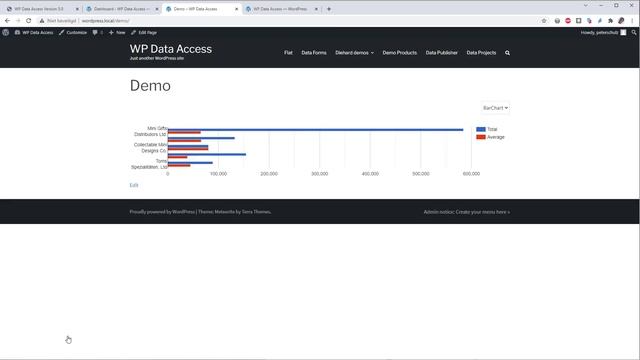Click the admin bar search magnifier
640x360 pixels.
click(x=634, y=32)
